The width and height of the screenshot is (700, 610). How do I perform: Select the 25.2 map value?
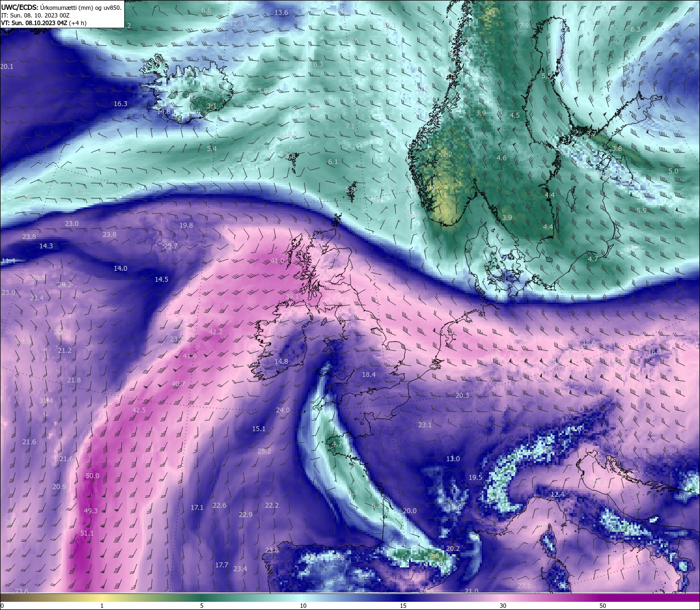[264, 451]
